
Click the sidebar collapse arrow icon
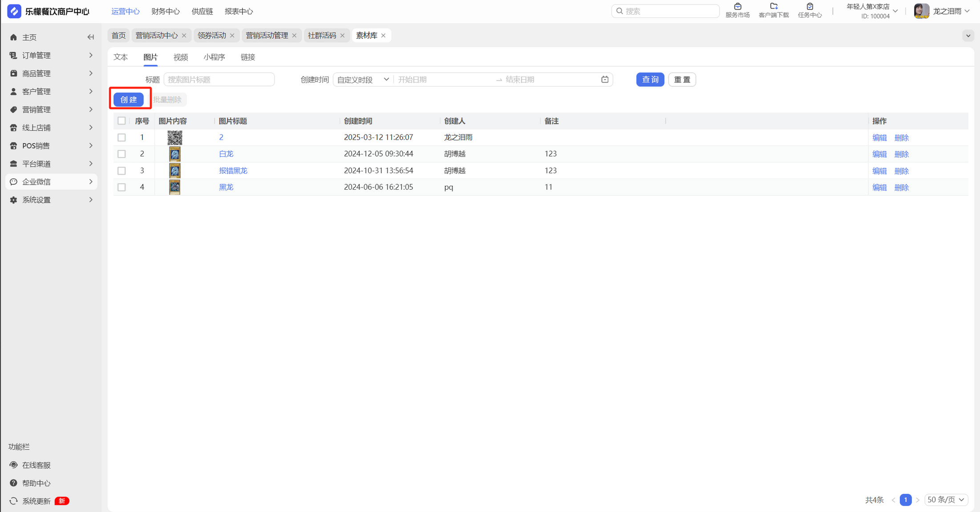pos(91,37)
